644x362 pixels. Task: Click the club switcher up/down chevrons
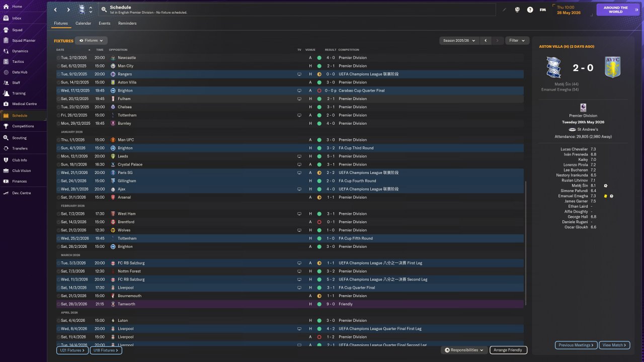[x=91, y=10]
